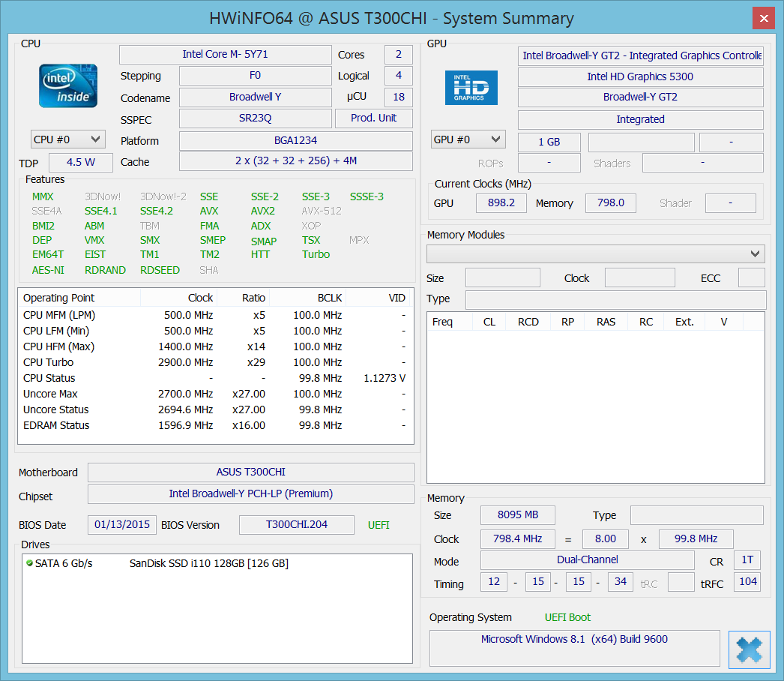Screen dimensions: 784x681
Task: Click the tRFC value 104
Action: pyautogui.click(x=747, y=582)
